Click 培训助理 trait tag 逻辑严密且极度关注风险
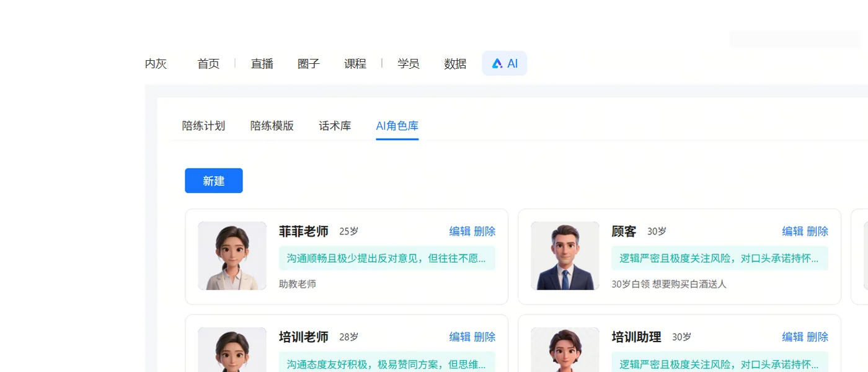This screenshot has height=372, width=868. (720, 362)
